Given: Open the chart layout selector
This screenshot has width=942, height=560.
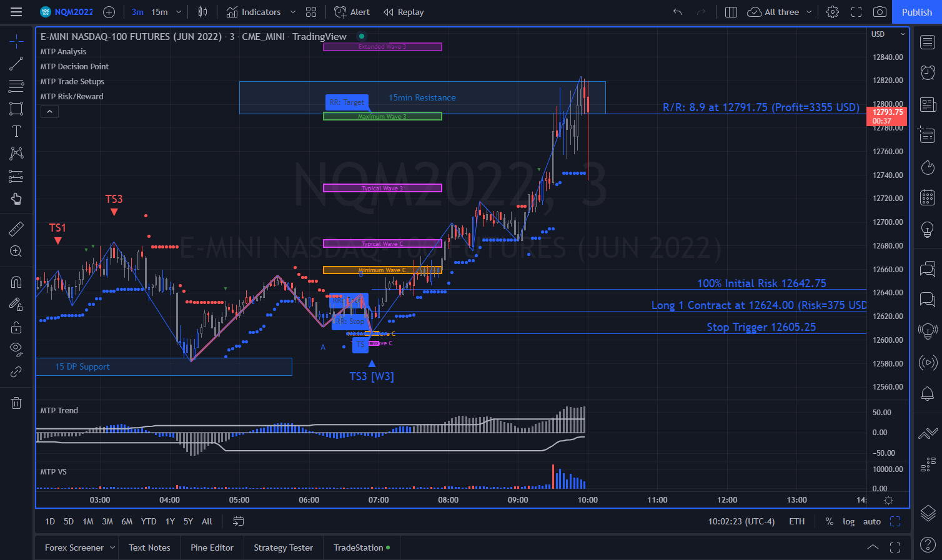Looking at the screenshot, I should tap(731, 12).
